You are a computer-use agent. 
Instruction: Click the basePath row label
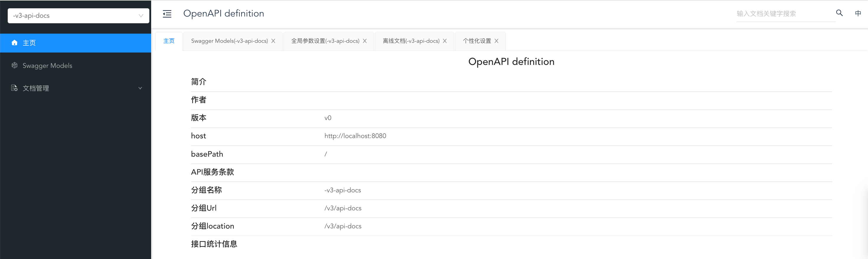pyautogui.click(x=207, y=154)
